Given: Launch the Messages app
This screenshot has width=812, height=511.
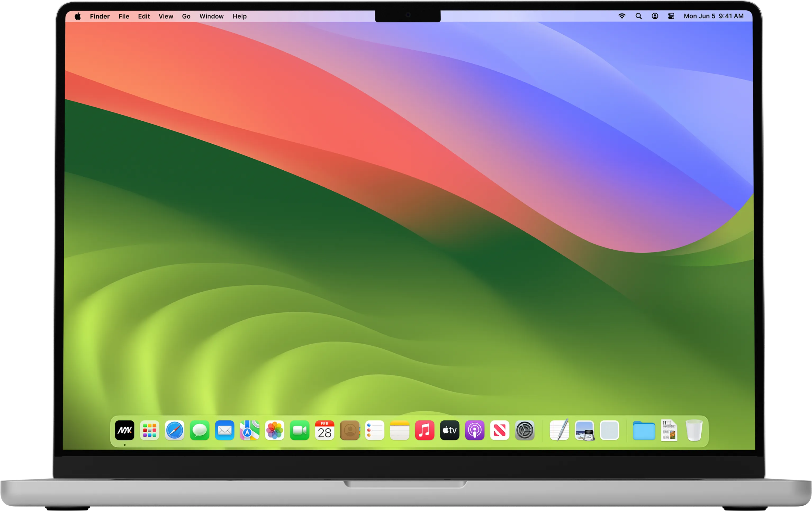Looking at the screenshot, I should pyautogui.click(x=199, y=430).
